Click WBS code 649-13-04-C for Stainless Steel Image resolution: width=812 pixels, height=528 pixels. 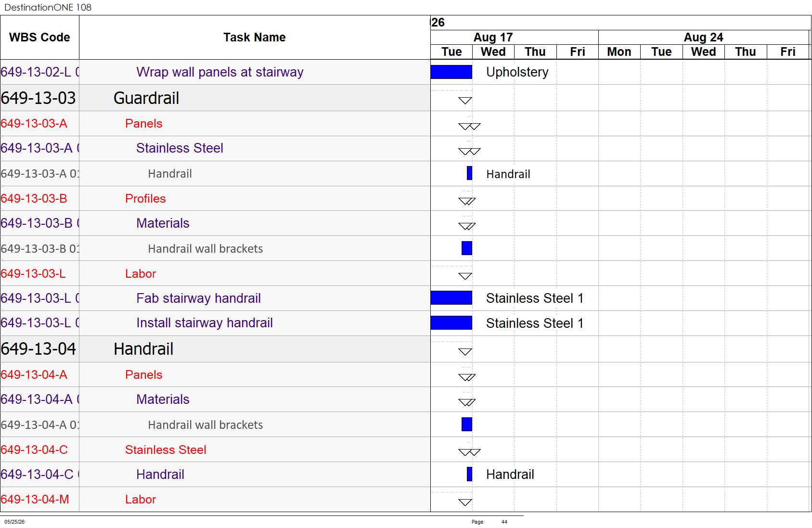pyautogui.click(x=34, y=450)
